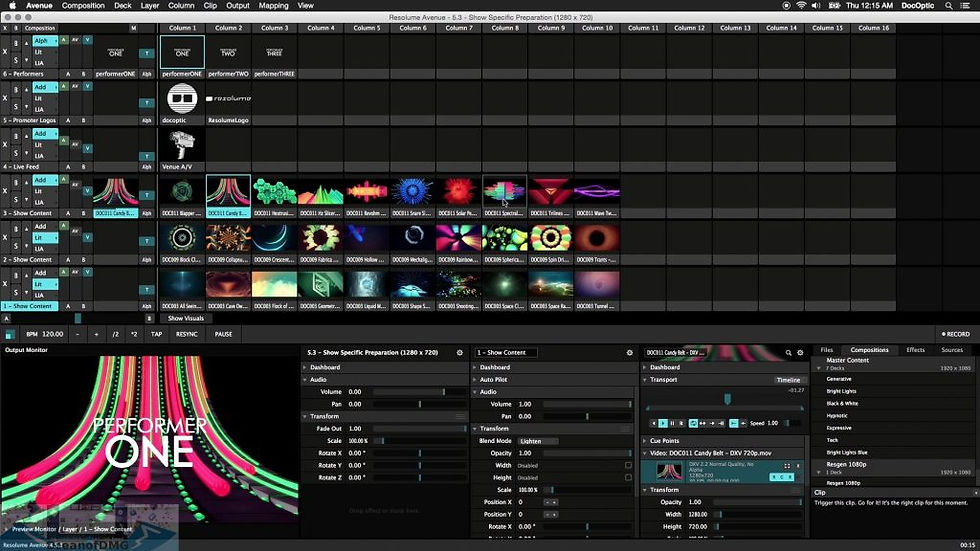Click Wi-Fi icon in macOS menu bar
The height and width of the screenshot is (551, 980).
(801, 5)
